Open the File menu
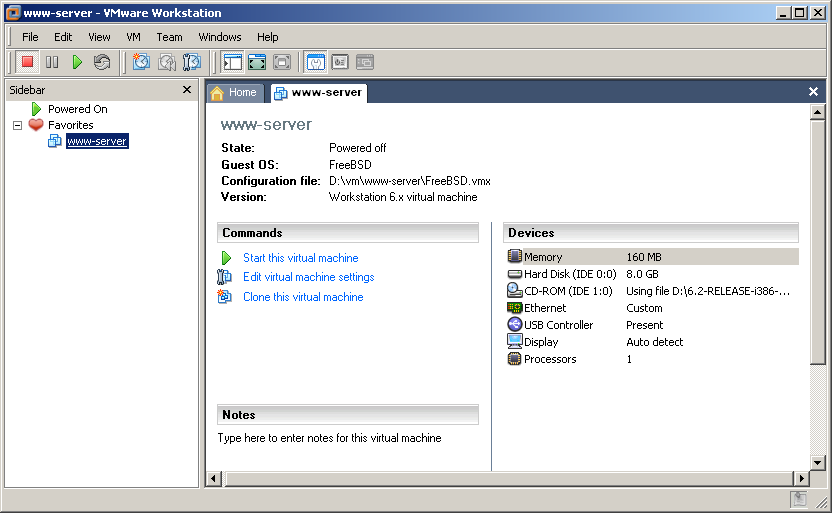Viewport: 832px width, 513px height. point(30,37)
